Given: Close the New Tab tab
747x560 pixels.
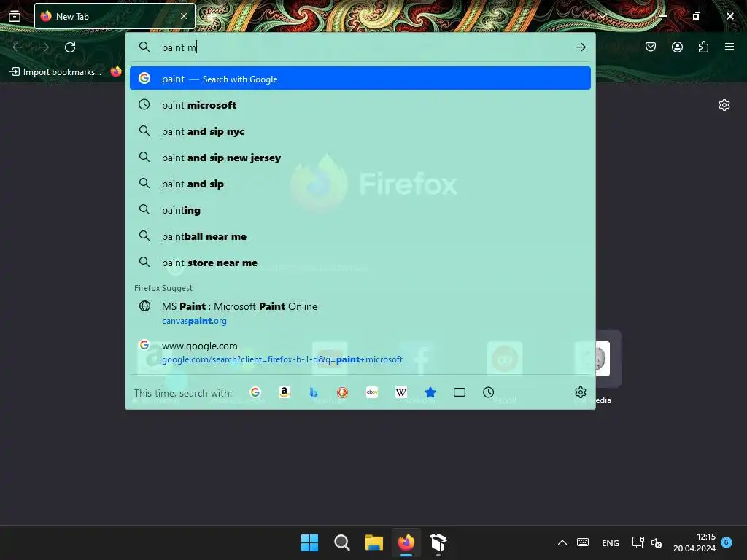Looking at the screenshot, I should pyautogui.click(x=183, y=16).
